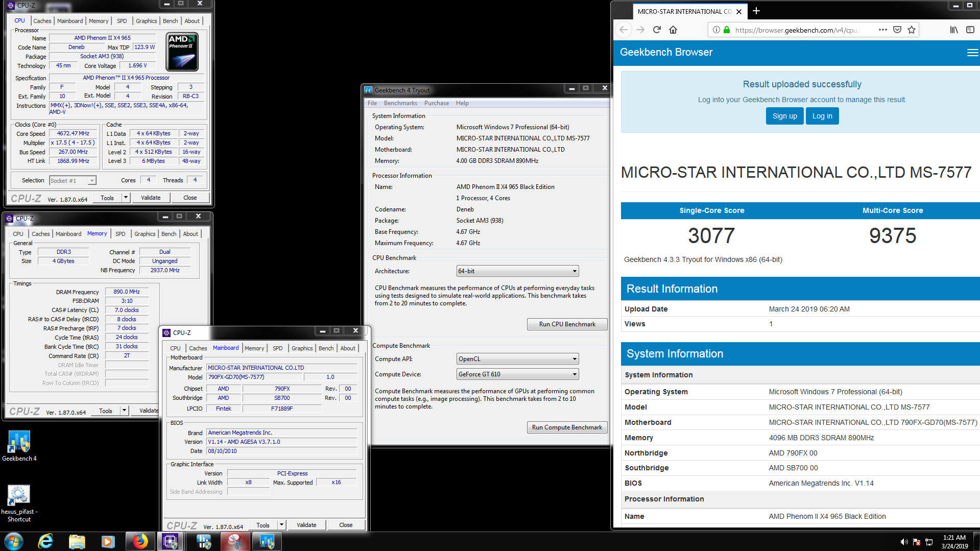
Task: Switch to Caches tab in top CPU-Z
Action: [x=42, y=21]
